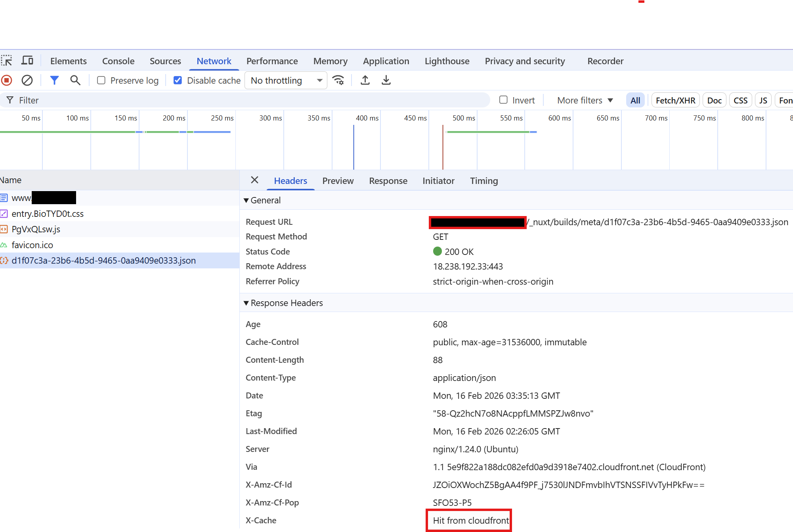Tick the Invert filter checkbox
Image resolution: width=793 pixels, height=532 pixels.
click(x=503, y=100)
